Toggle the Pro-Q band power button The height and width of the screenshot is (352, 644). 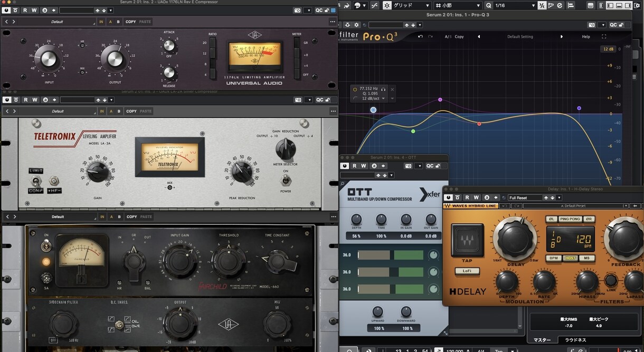355,89
